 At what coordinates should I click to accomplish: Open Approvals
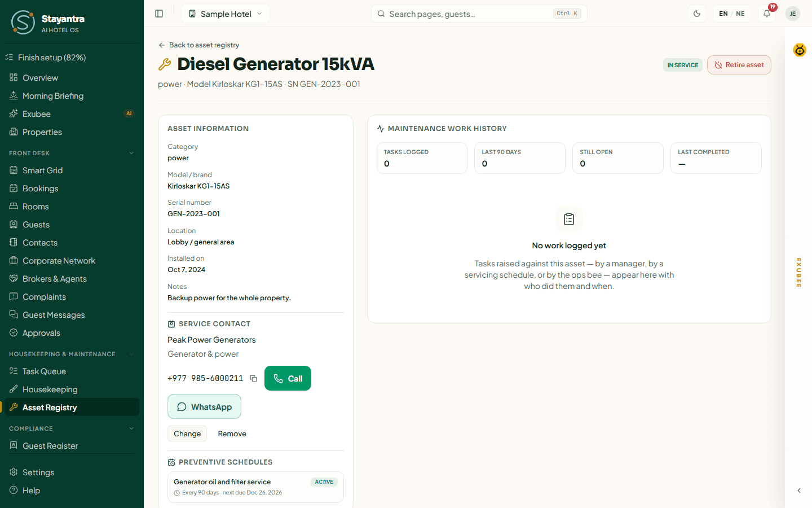[x=72, y=333]
